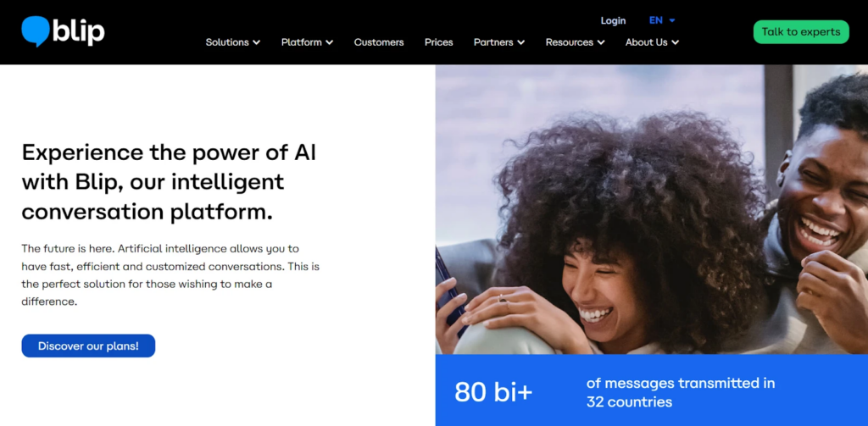
Task: Click the Talk to experts button
Action: pyautogui.click(x=800, y=32)
